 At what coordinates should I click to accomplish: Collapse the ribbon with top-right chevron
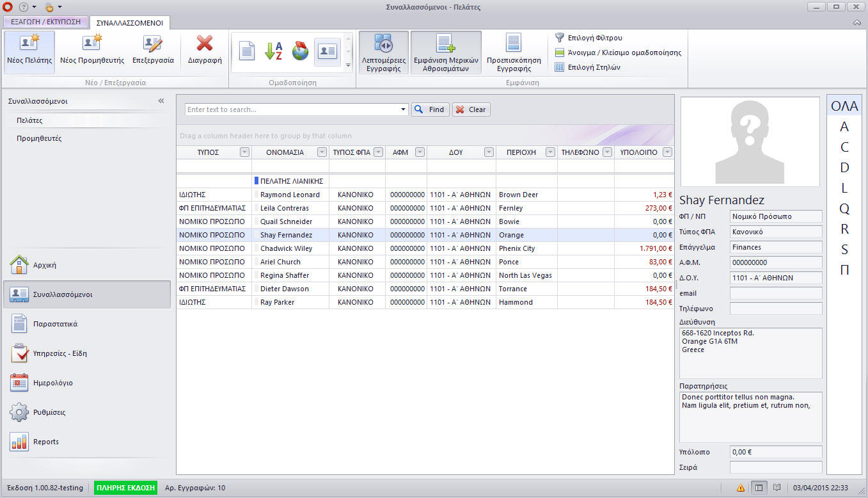coord(857,23)
